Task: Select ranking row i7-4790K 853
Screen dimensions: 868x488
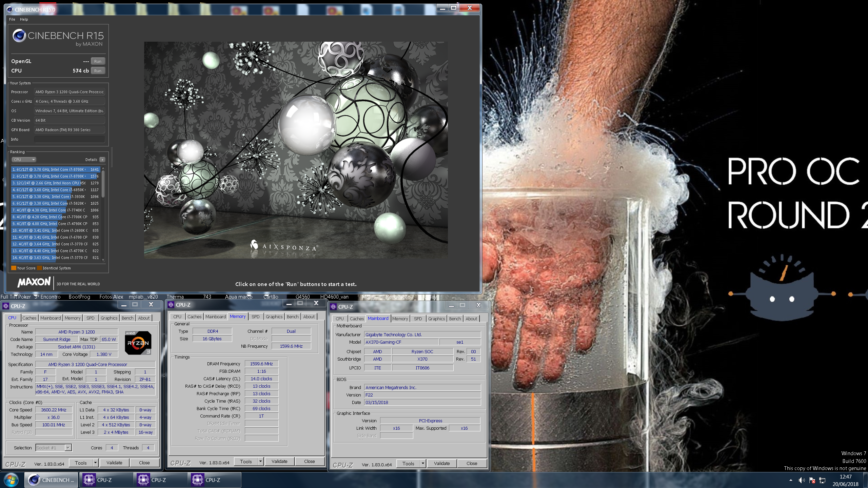Action: (55, 224)
